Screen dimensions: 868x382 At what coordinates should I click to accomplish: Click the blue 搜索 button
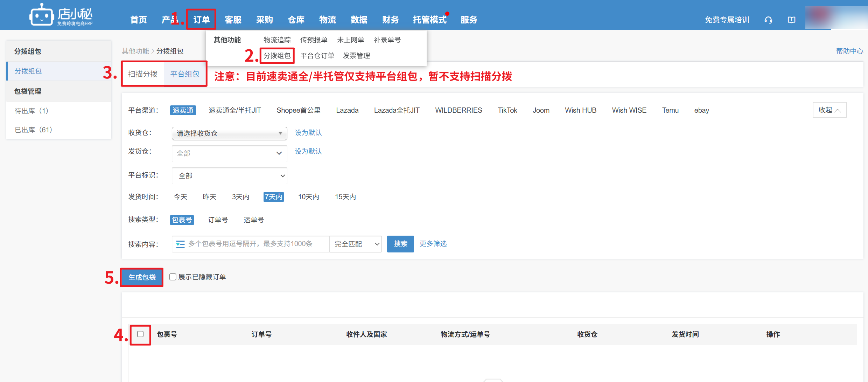click(400, 244)
